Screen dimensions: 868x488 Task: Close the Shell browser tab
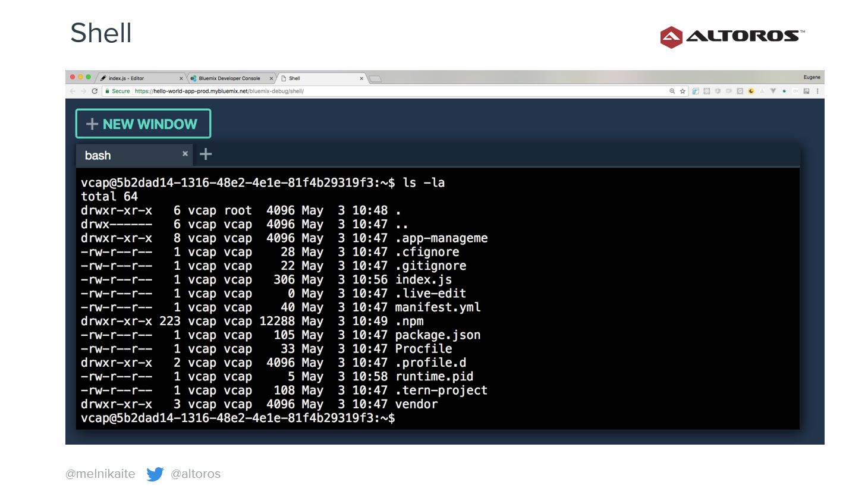361,78
